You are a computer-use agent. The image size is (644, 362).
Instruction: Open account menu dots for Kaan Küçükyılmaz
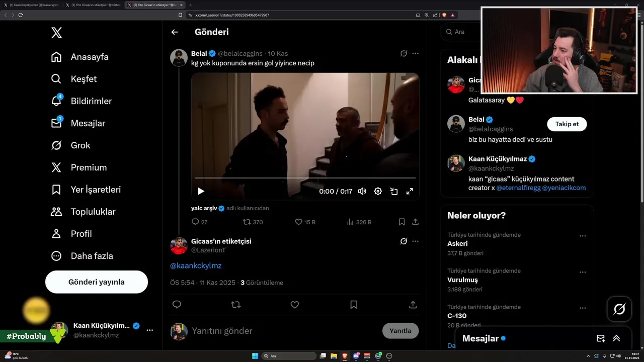coord(149,330)
